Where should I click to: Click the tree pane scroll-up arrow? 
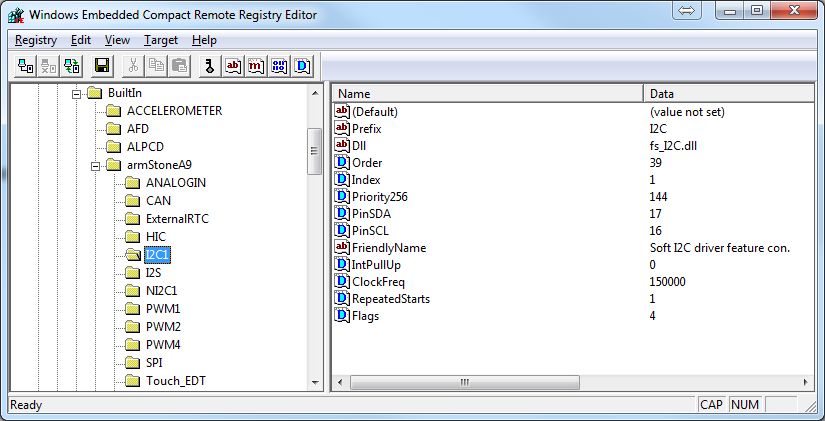tap(315, 93)
